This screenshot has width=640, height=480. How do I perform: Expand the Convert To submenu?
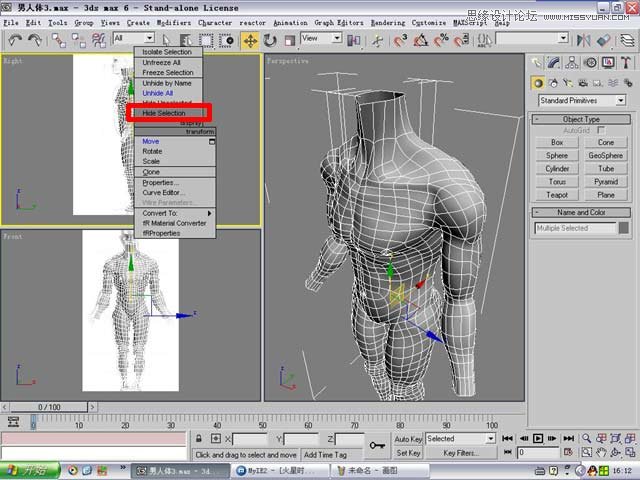pos(175,213)
